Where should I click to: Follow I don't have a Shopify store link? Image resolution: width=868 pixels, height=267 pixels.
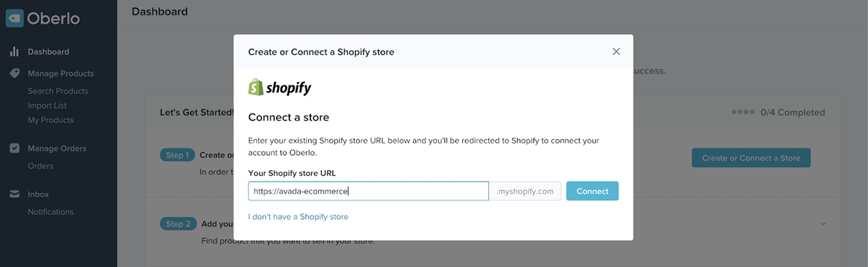(x=298, y=217)
